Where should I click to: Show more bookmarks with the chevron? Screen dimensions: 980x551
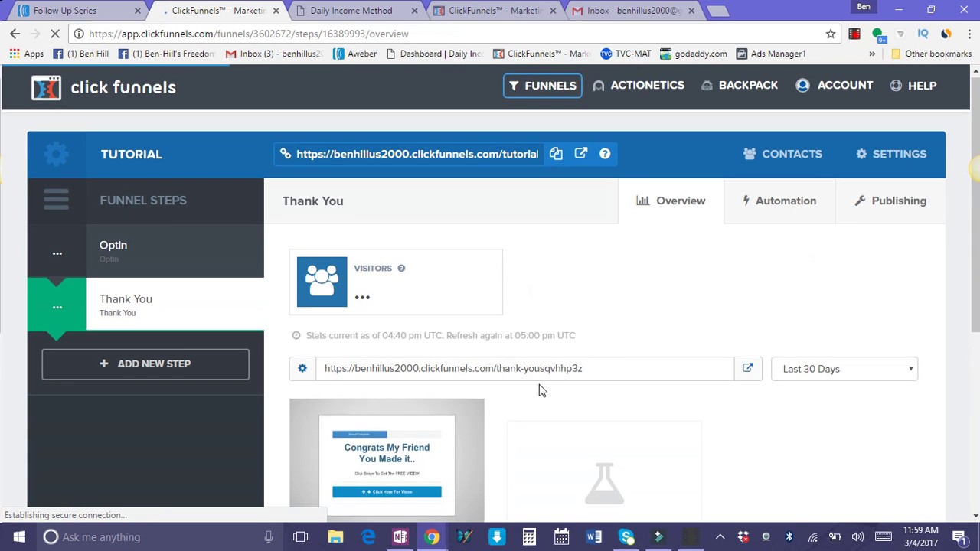tap(872, 54)
